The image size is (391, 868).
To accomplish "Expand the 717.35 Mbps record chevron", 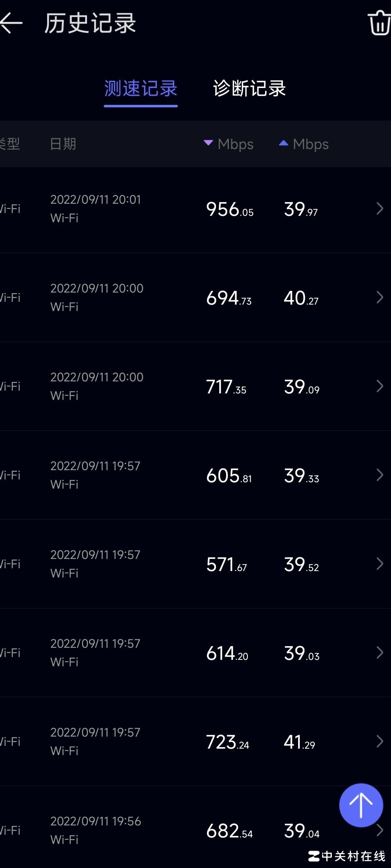I will pyautogui.click(x=379, y=386).
